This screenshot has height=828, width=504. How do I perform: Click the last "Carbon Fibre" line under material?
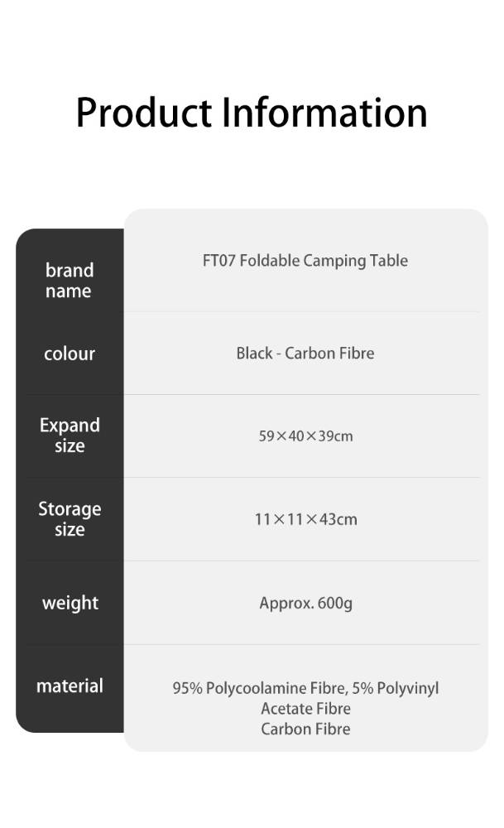[x=305, y=729]
